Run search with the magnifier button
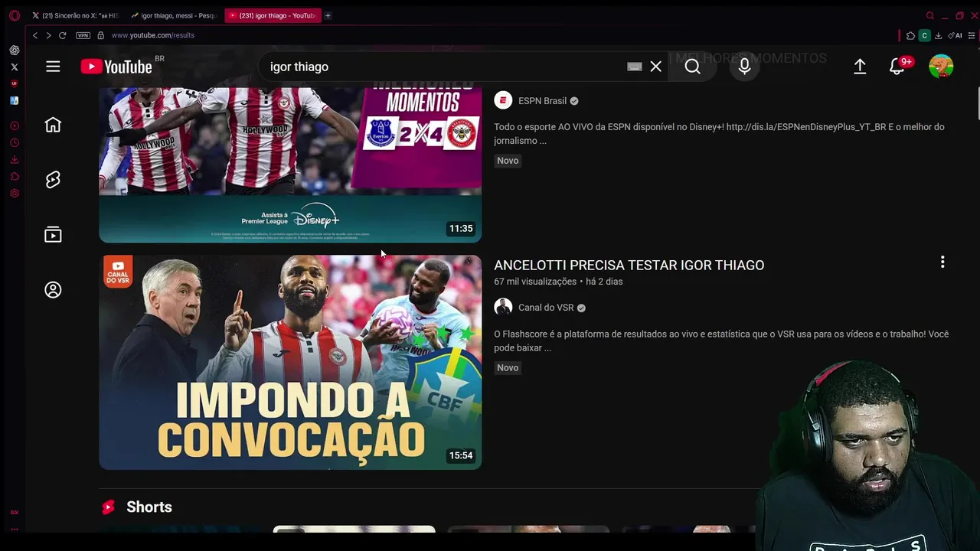 (692, 67)
